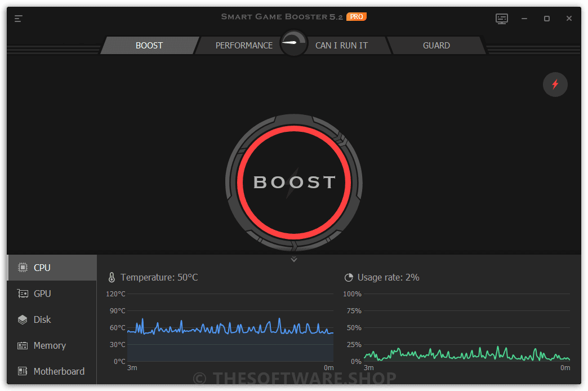The height and width of the screenshot is (391, 588).
Task: Click the blue temperature graph
Action: click(x=230, y=327)
